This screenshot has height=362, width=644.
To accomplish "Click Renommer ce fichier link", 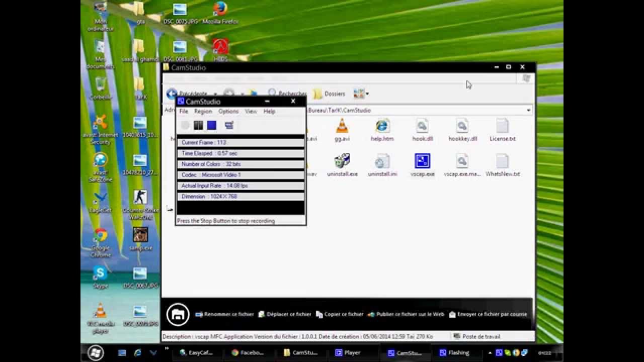I will [x=224, y=314].
